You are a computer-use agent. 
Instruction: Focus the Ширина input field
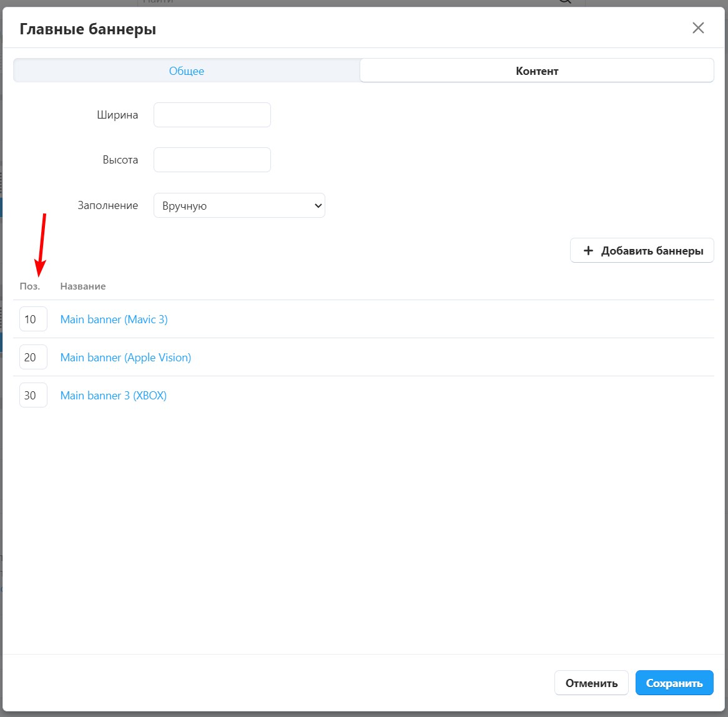212,115
